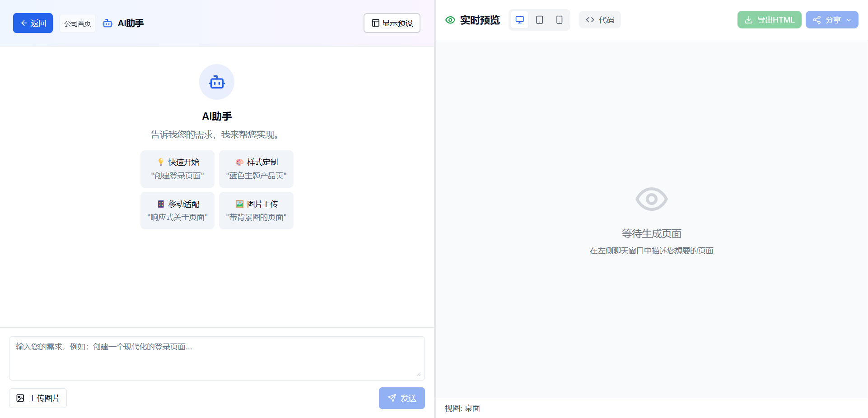
Task: Click the message input field at the bottom
Action: pos(217,358)
